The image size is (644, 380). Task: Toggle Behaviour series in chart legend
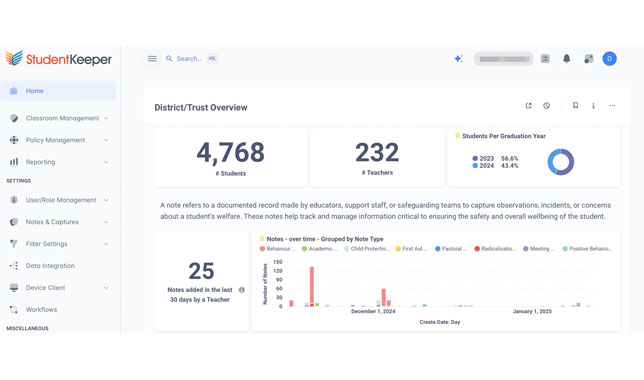[278, 249]
